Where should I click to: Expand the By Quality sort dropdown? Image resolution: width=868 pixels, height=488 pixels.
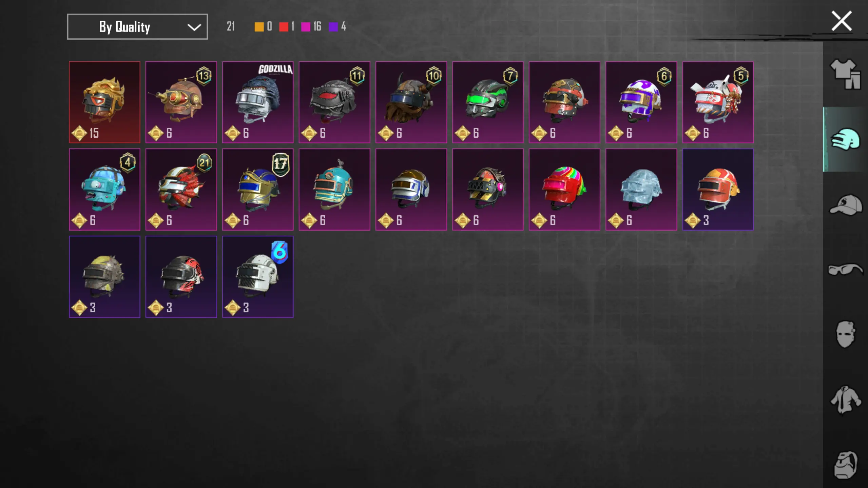pyautogui.click(x=137, y=26)
